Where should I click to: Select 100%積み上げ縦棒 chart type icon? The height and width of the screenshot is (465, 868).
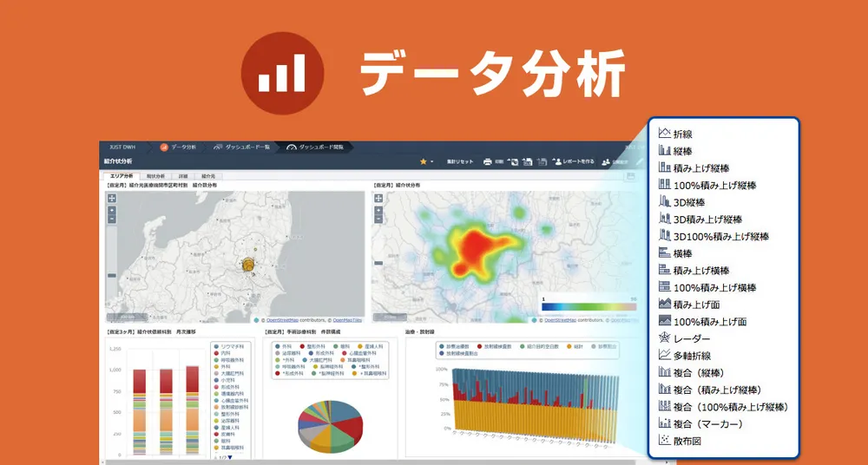coord(665,185)
